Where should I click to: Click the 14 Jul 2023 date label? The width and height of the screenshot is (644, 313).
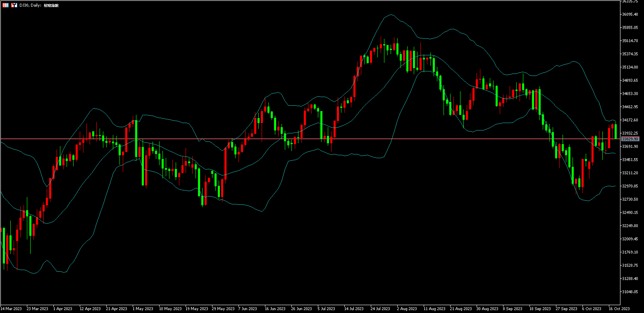pos(354,309)
